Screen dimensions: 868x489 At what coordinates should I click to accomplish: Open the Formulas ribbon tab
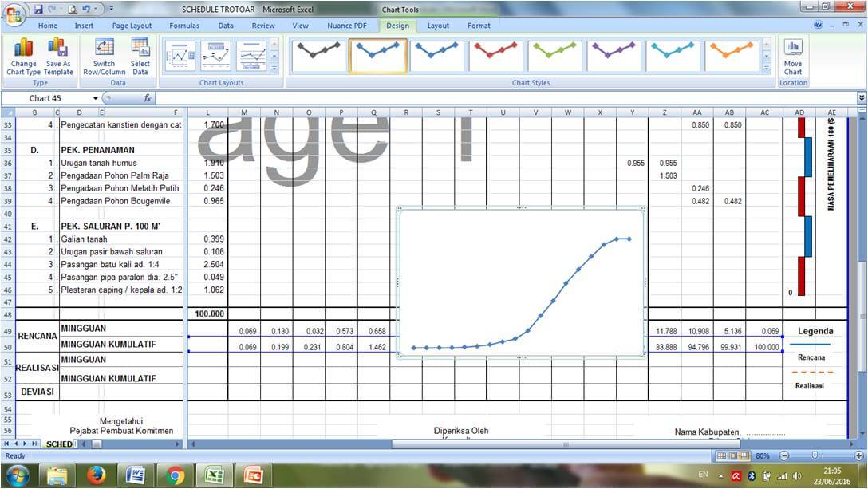184,25
